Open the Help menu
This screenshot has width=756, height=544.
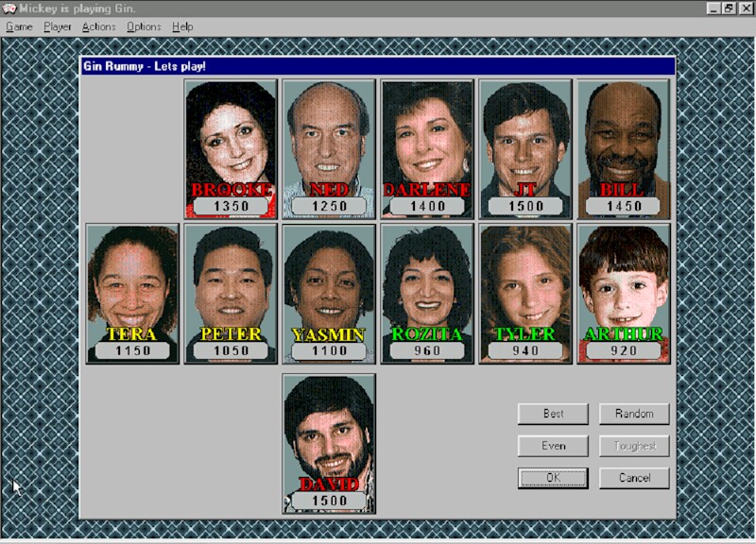click(x=182, y=27)
